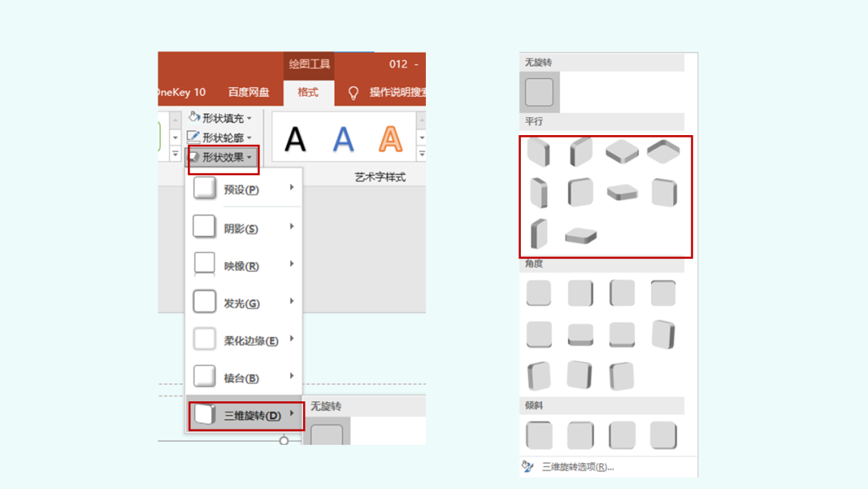868x489 pixels.
Task: Expand arrow beside 发光(G)
Action: tap(292, 302)
